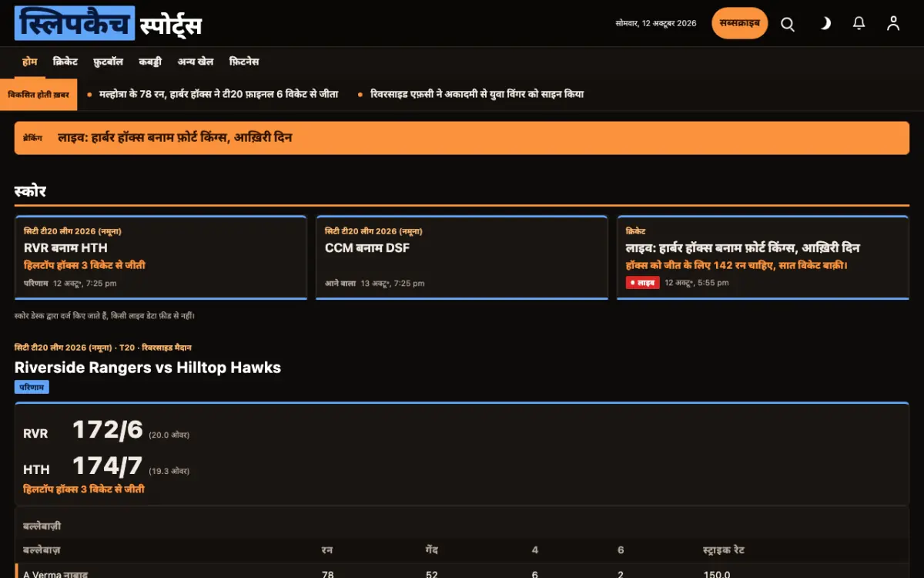Click the विकसित होती ख़बर label
Image resolution: width=924 pixels, height=578 pixels.
pyautogui.click(x=38, y=95)
